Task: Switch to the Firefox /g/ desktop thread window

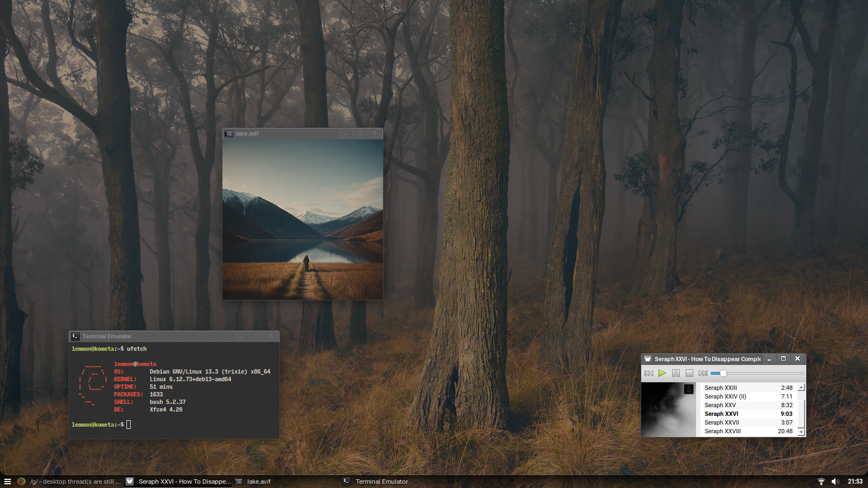Action: 69,481
